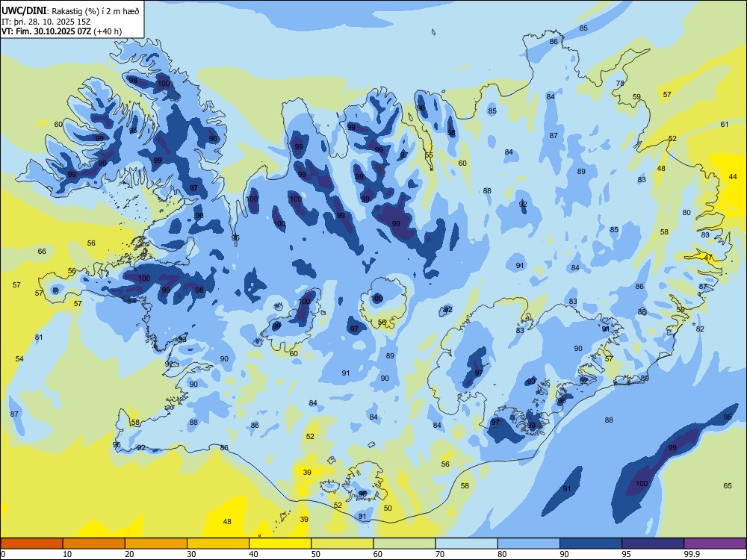The width and height of the screenshot is (747, 560).
Task: Click the "55" humidity value on the map
Action: [430, 155]
